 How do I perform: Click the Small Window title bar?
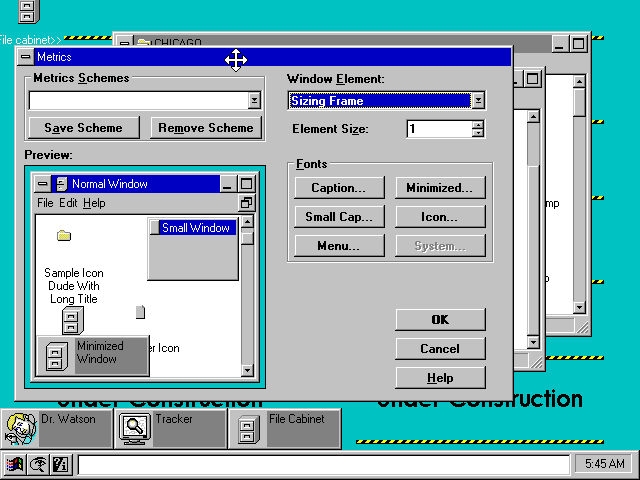point(198,228)
